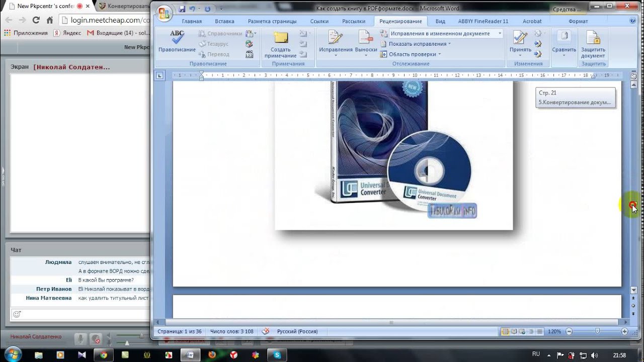Switch to Вставка ribbon tab
This screenshot has width=644, height=362.
coord(224,21)
